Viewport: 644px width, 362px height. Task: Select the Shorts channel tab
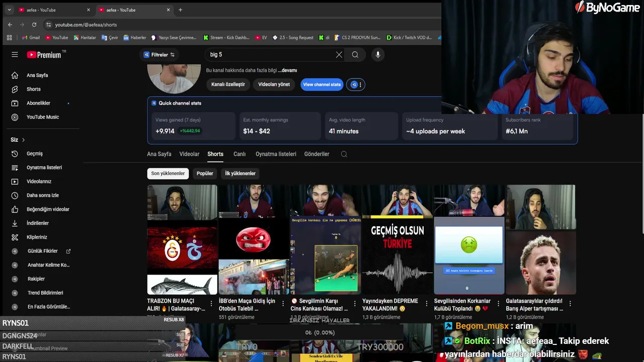click(x=215, y=154)
